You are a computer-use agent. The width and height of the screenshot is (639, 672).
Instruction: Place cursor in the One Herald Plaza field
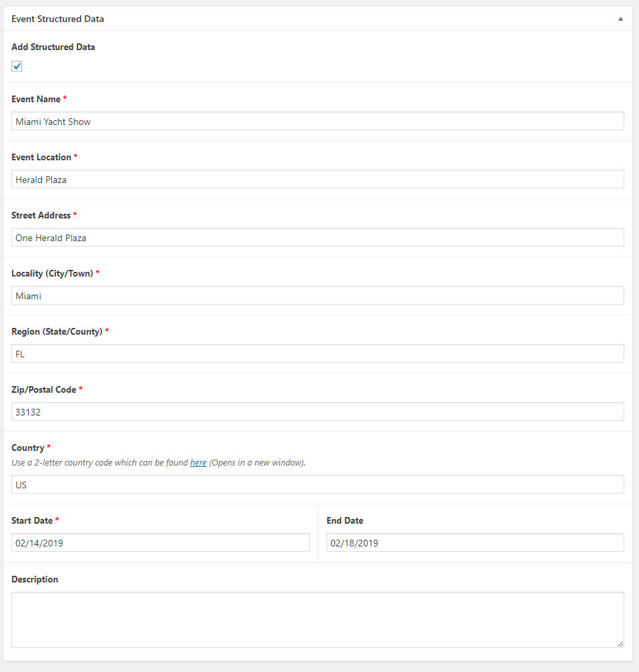(x=318, y=237)
